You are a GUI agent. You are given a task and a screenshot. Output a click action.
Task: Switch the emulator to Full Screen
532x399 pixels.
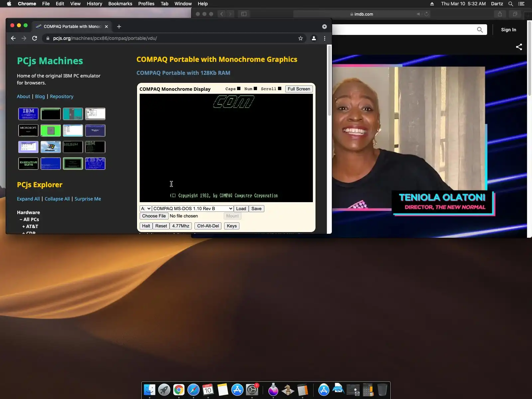click(x=299, y=89)
